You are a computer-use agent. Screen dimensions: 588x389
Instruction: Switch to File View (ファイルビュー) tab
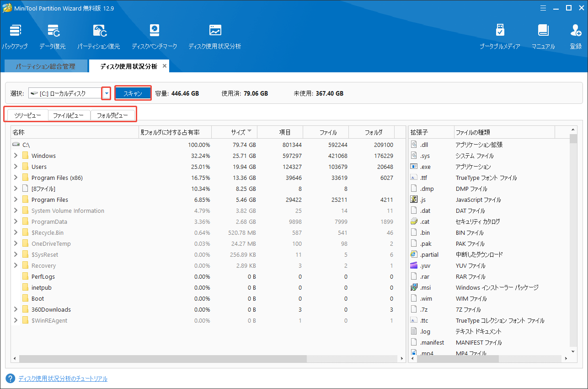point(69,115)
